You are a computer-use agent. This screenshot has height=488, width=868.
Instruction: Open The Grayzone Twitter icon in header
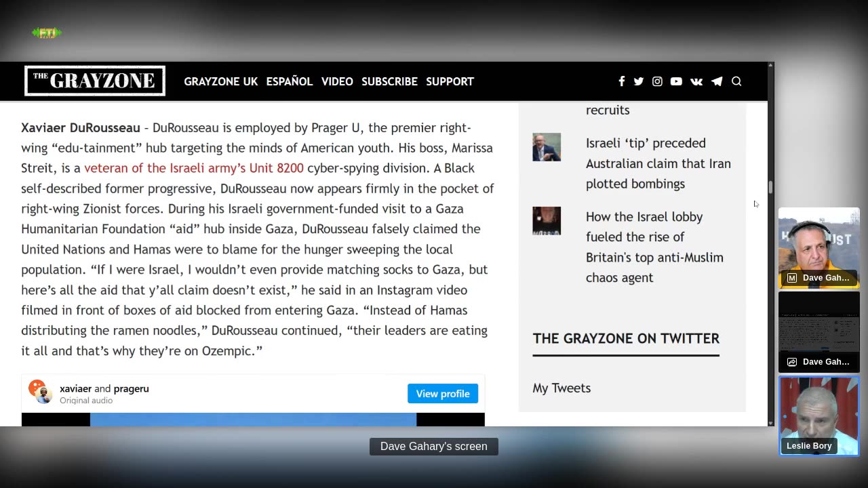tap(639, 81)
